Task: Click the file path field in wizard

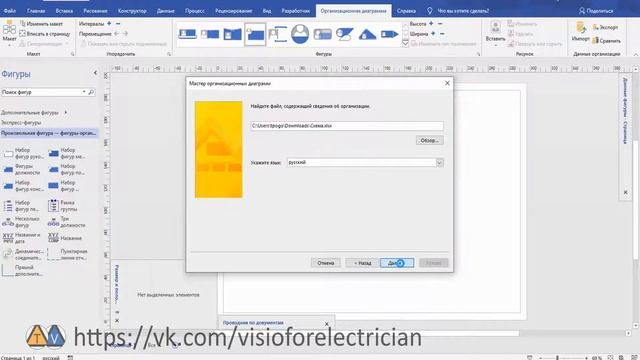Action: [x=347, y=126]
